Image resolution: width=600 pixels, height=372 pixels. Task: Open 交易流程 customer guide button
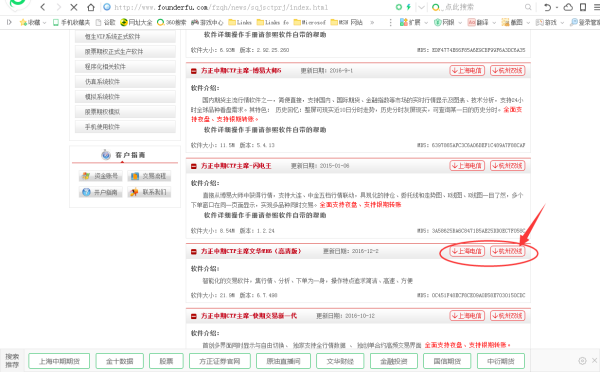pyautogui.click(x=149, y=176)
